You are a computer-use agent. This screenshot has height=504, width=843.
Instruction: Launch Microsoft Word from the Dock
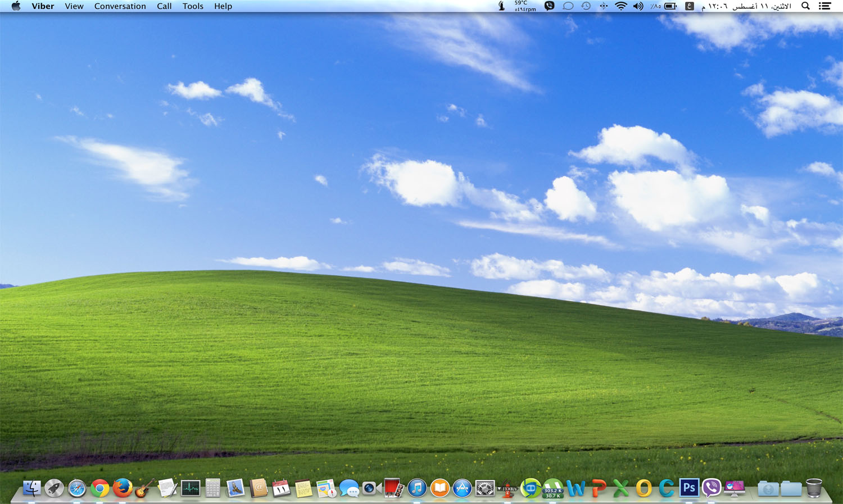point(575,488)
